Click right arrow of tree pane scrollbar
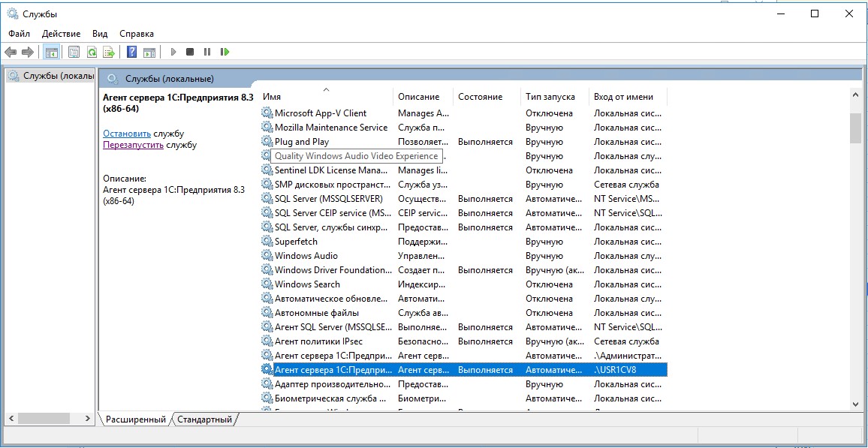Image resolution: width=868 pixels, height=448 pixels. pyautogui.click(x=87, y=419)
